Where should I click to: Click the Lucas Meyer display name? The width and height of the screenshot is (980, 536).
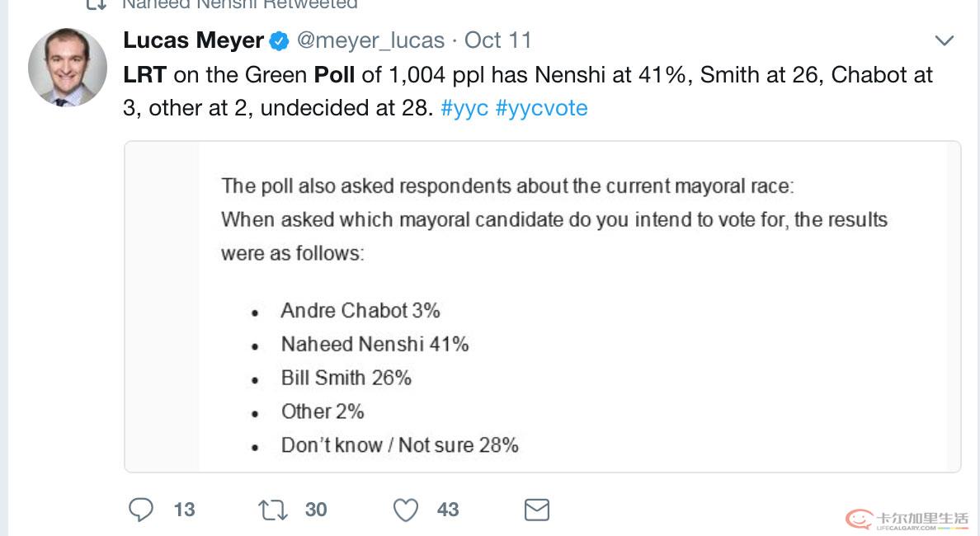(x=193, y=40)
